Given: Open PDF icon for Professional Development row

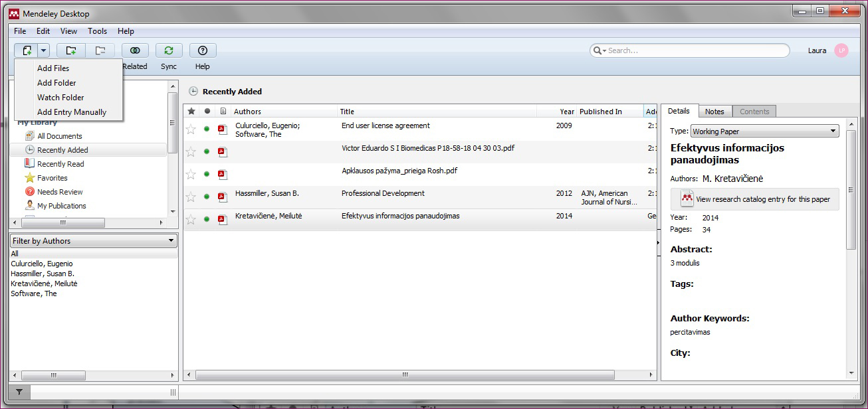Looking at the screenshot, I should 223,197.
